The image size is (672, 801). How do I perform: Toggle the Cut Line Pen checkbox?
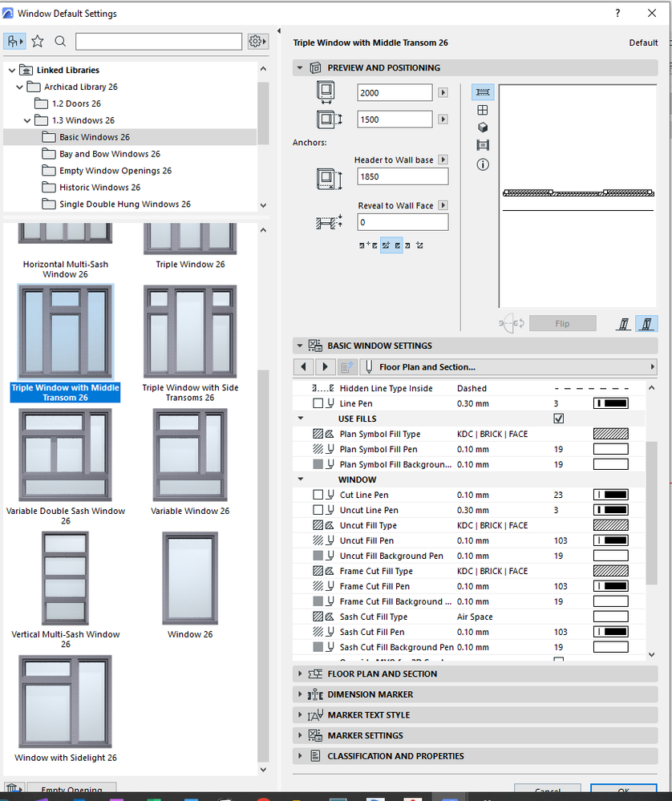pyautogui.click(x=318, y=495)
